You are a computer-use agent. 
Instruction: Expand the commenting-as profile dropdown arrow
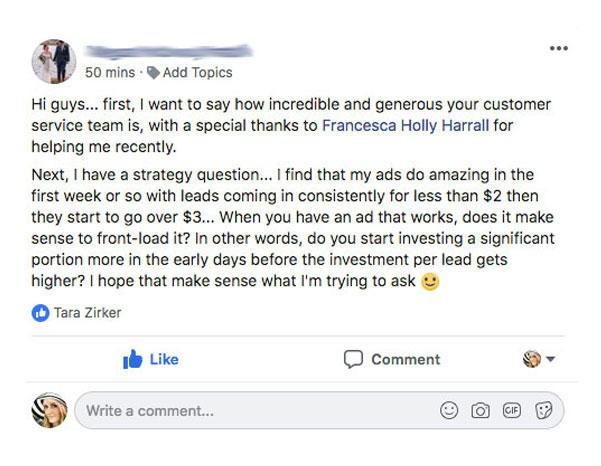pyautogui.click(x=550, y=359)
